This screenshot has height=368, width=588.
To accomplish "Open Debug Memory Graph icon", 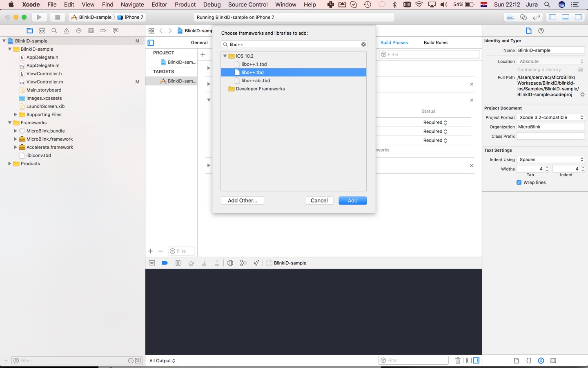I will [x=243, y=263].
